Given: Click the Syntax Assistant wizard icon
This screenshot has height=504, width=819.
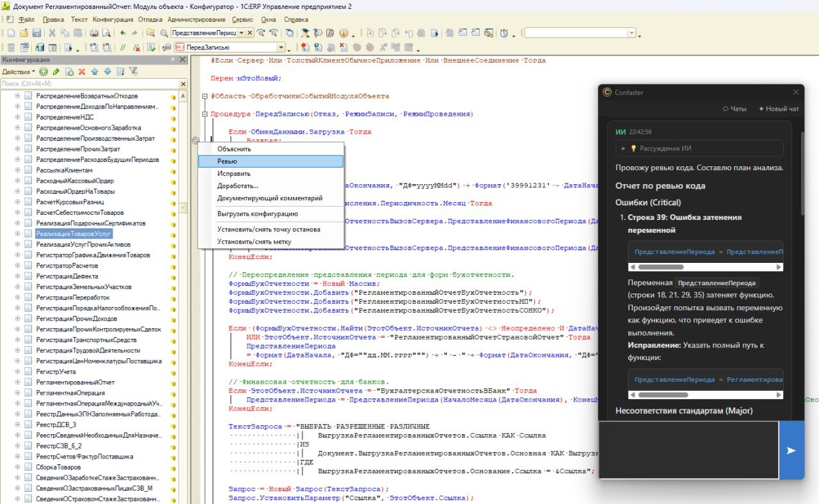Looking at the screenshot, I should pos(305,33).
